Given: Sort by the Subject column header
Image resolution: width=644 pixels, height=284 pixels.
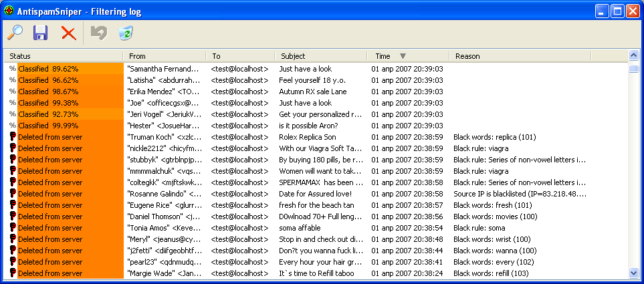Looking at the screenshot, I should 321,56.
